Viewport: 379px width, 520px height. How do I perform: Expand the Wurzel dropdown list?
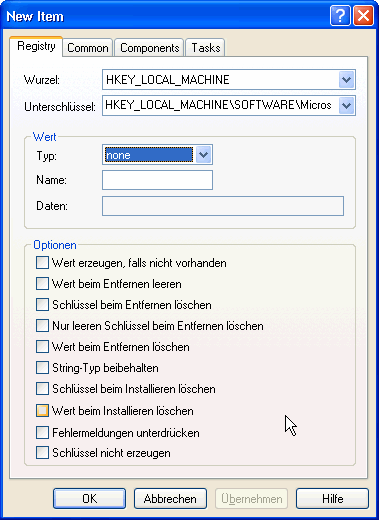coord(346,80)
